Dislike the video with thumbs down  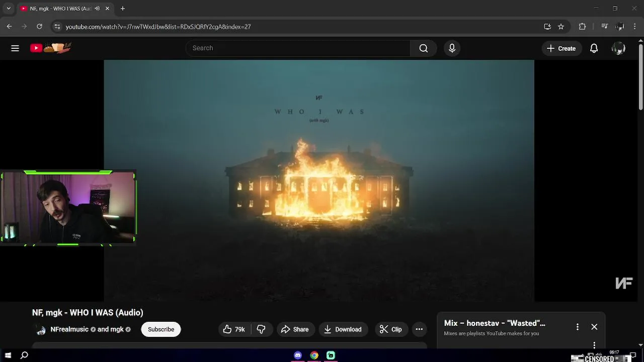pyautogui.click(x=261, y=329)
